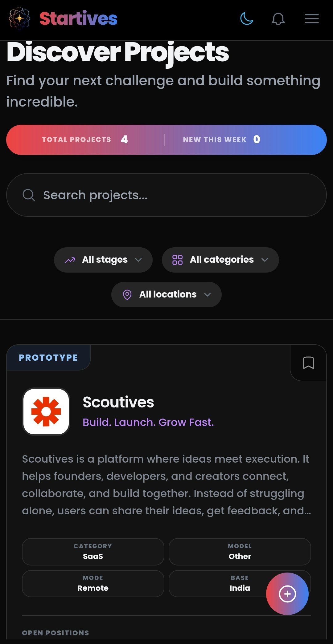Click the search magnifier icon
Viewport: 333px width, 644px height.
pos(29,195)
